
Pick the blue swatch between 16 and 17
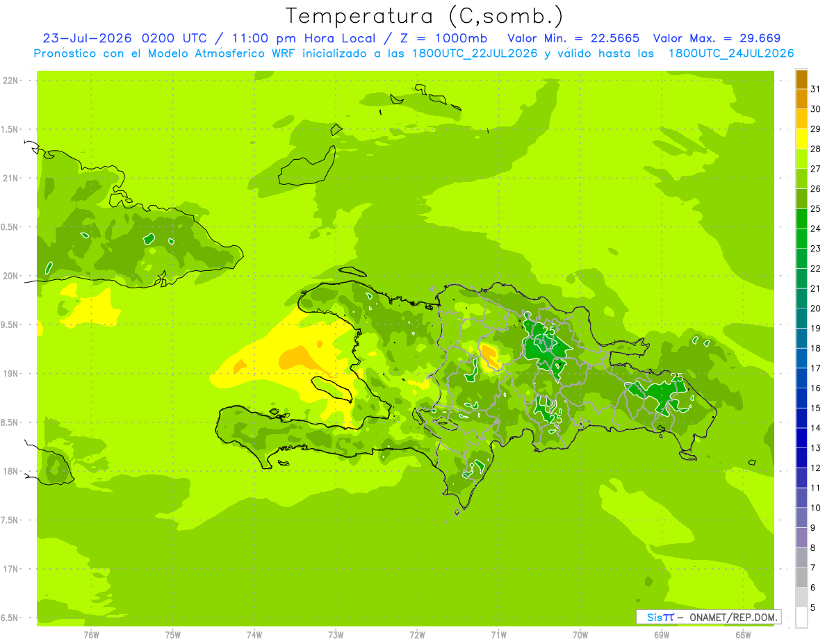(x=801, y=378)
